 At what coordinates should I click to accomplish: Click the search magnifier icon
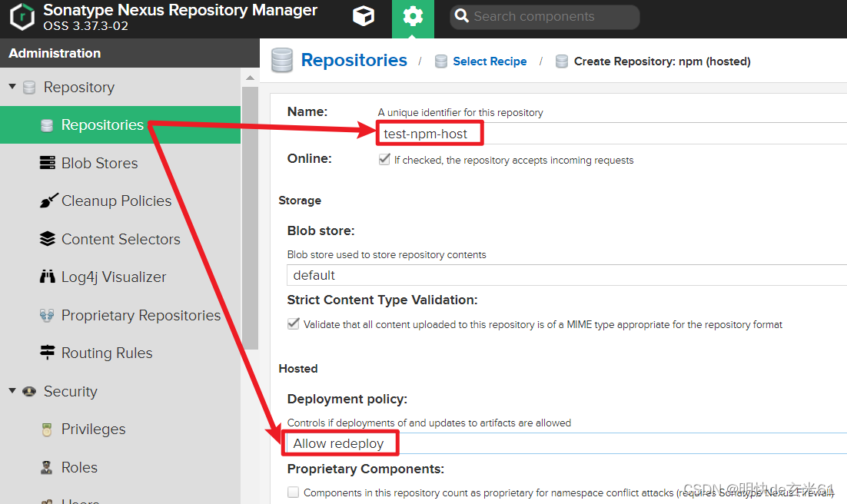coord(462,15)
